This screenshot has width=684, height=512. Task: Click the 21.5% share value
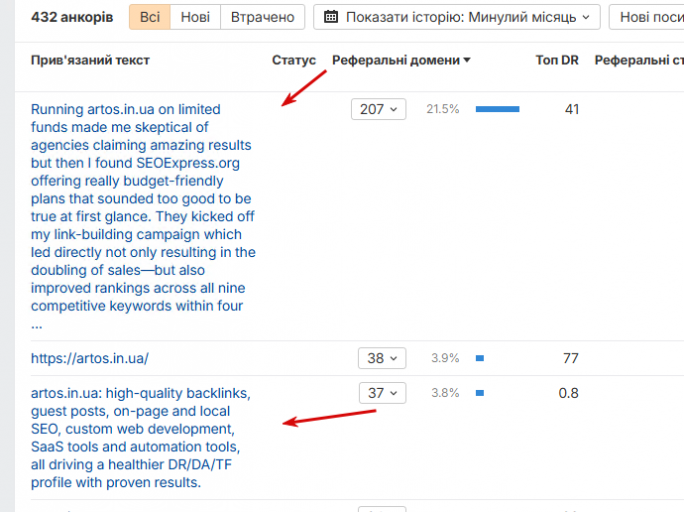point(443,109)
